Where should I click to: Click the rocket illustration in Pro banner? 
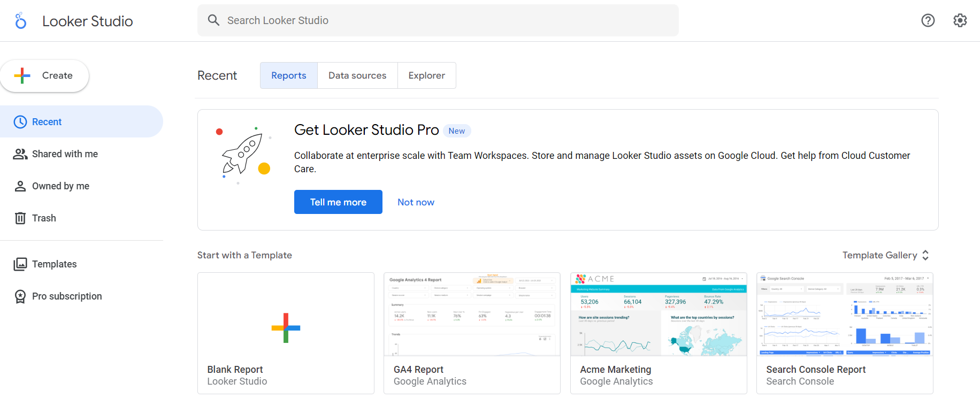click(245, 155)
